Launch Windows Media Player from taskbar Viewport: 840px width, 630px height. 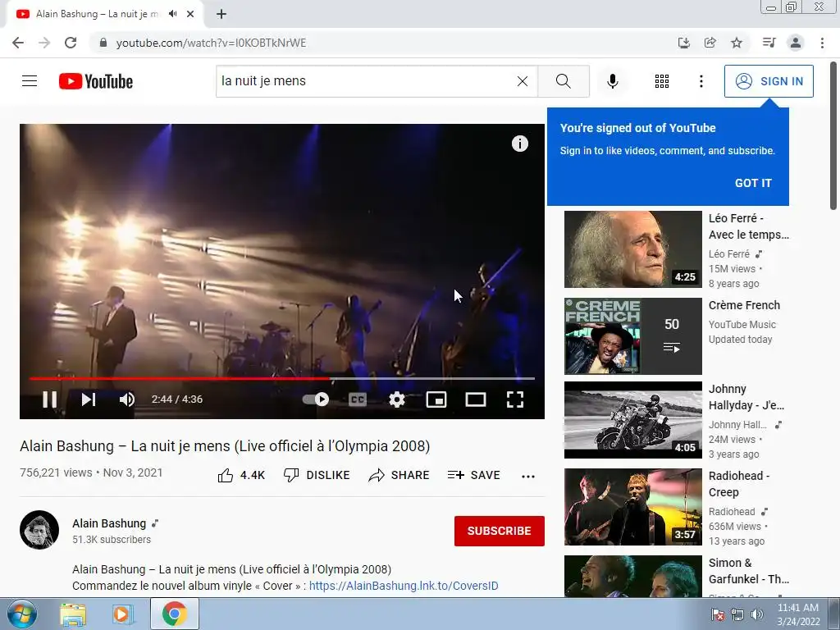(123, 614)
